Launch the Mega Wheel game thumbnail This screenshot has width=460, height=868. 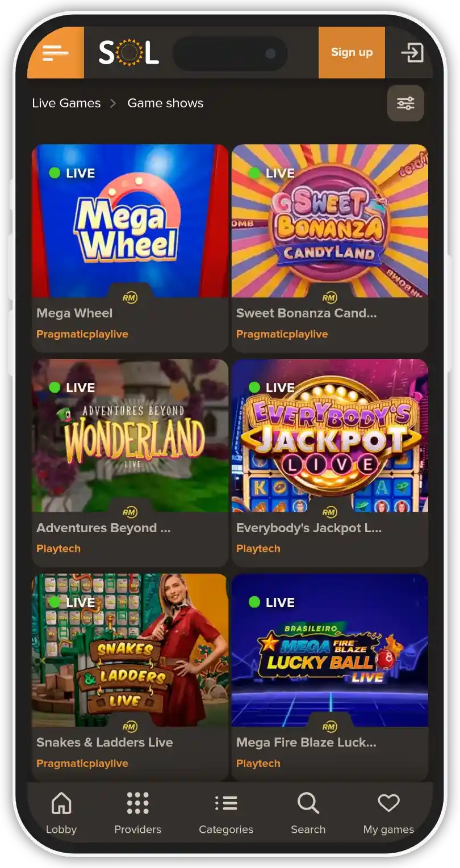[130, 221]
